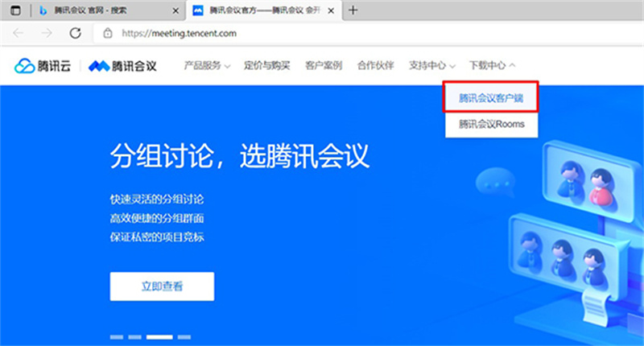Expand the 支持中心 dropdown menu
Viewport: 644px width, 346px height.
(x=432, y=65)
